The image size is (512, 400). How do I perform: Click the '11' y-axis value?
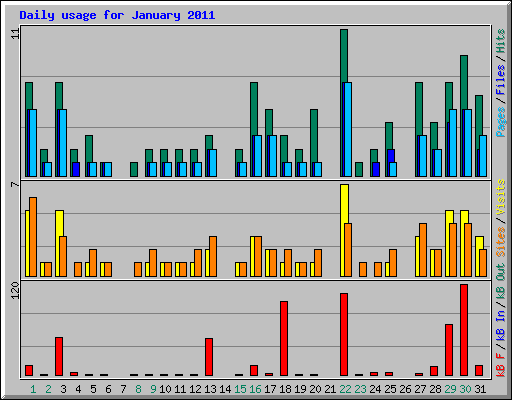coord(15,34)
